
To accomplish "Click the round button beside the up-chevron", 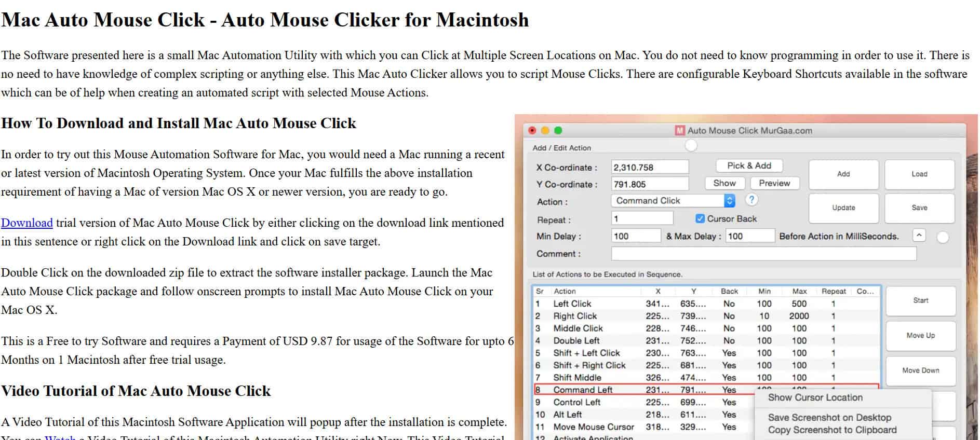I will pos(942,237).
